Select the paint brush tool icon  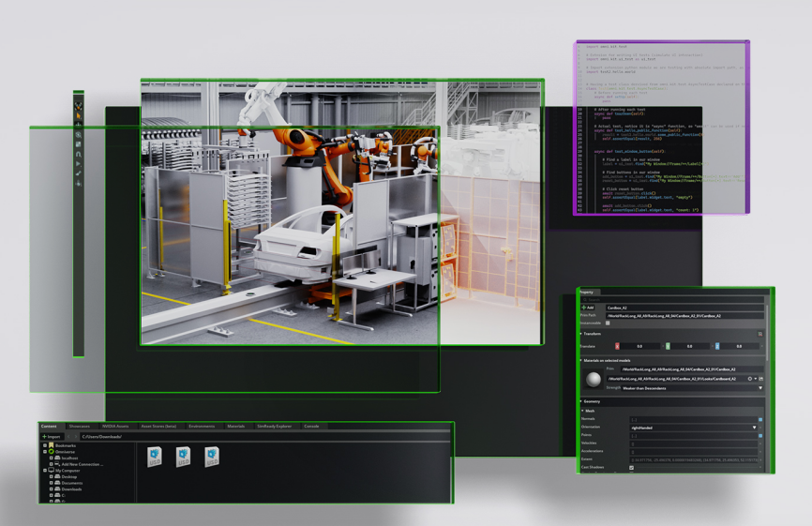[x=79, y=174]
